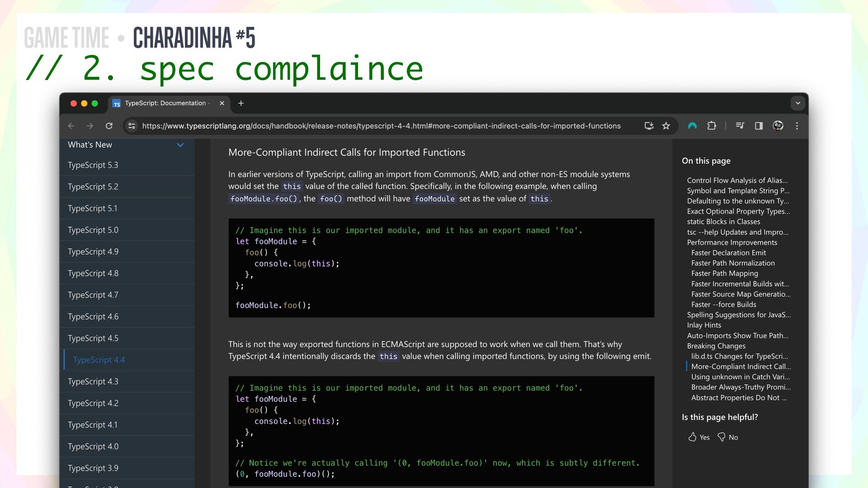This screenshot has height=488, width=868.
Task: Jump to Control Flow Analysis of Alias section
Action: point(737,180)
